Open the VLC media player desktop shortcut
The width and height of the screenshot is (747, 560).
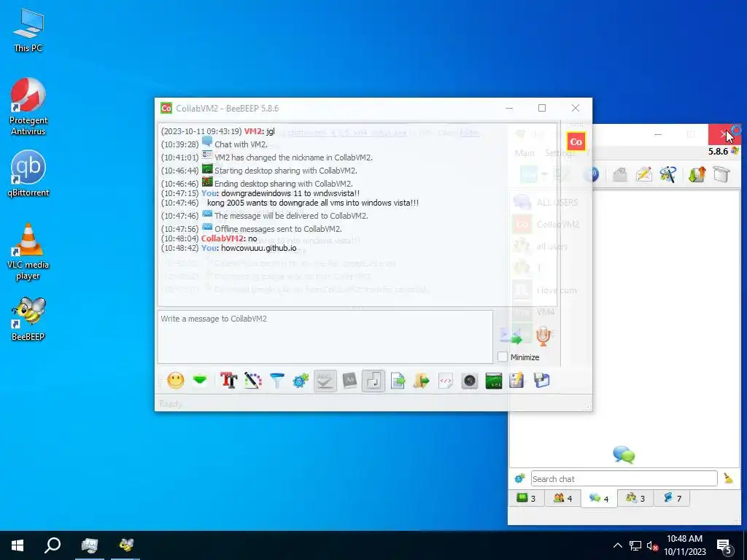coord(28,252)
